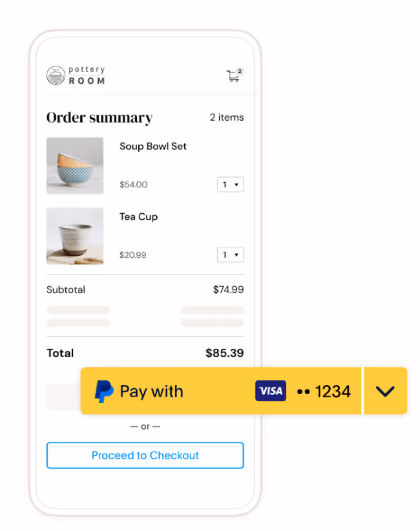Open the shopping cart icon
This screenshot has width=420, height=531.
tap(234, 74)
